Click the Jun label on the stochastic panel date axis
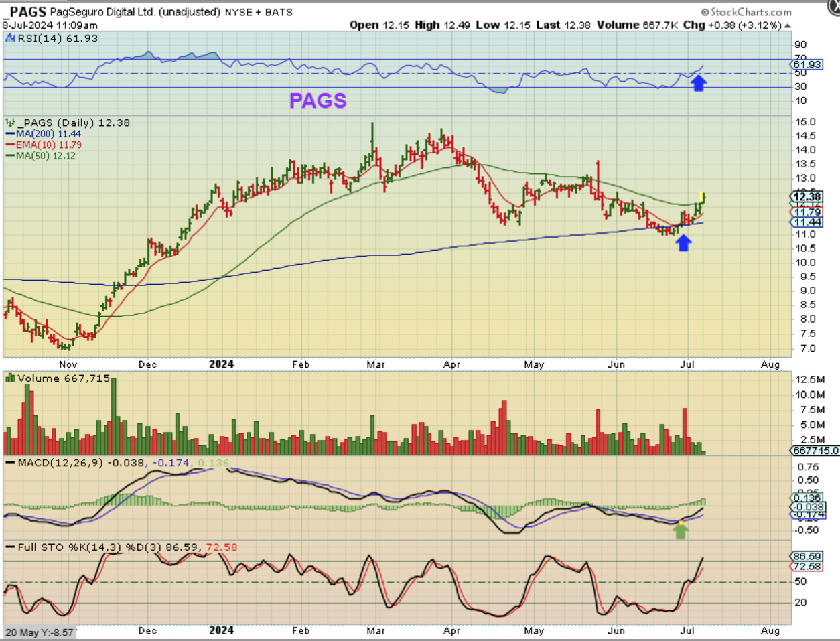The width and height of the screenshot is (840, 641). pos(616,630)
